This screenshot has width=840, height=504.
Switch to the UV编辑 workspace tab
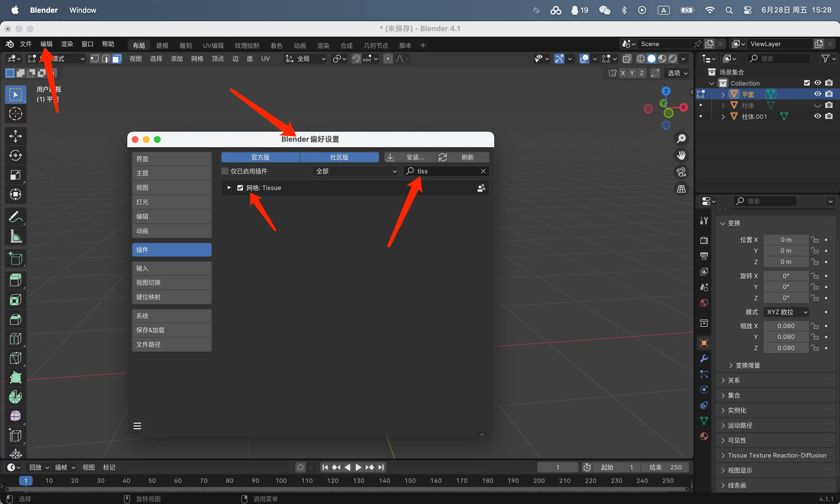coord(213,46)
